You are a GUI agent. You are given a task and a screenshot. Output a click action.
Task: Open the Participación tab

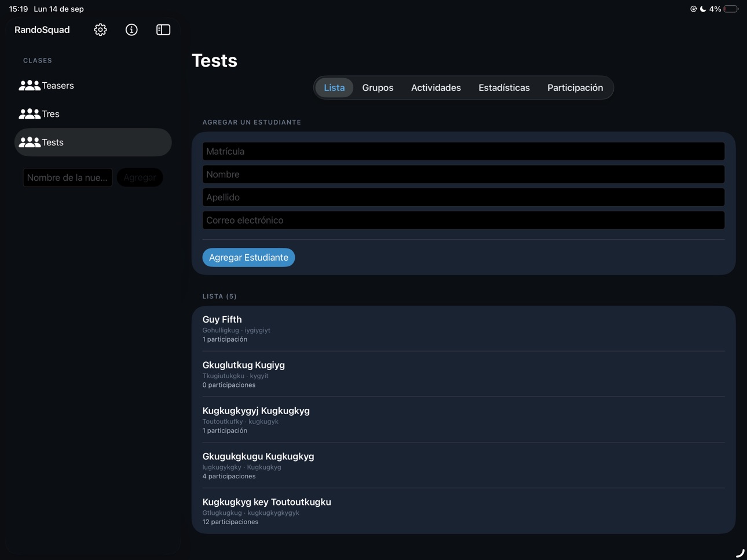point(575,87)
